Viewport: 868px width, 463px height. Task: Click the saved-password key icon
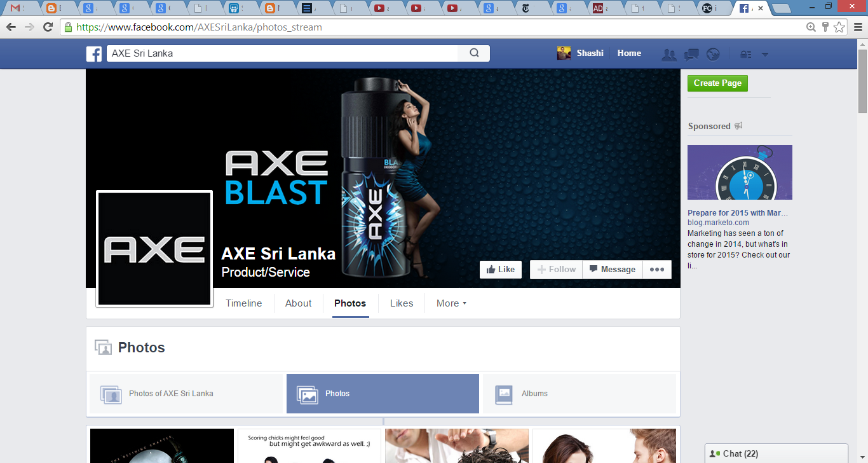tap(825, 27)
